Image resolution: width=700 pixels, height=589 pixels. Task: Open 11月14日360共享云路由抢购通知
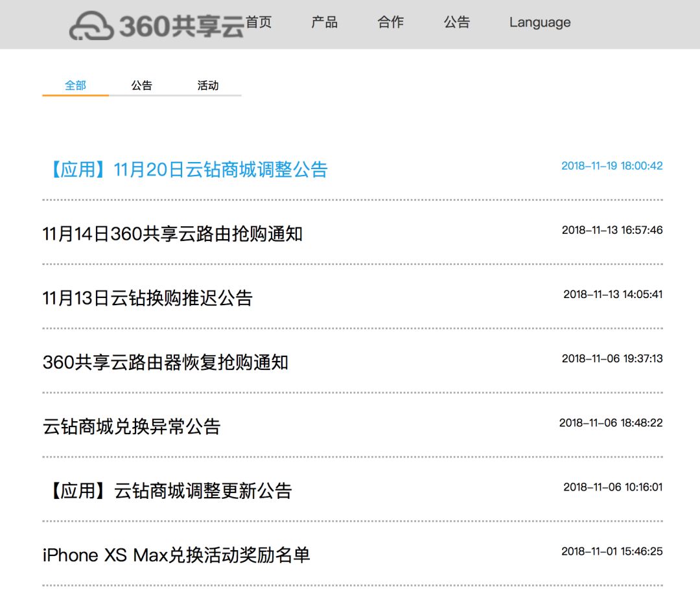tap(172, 234)
